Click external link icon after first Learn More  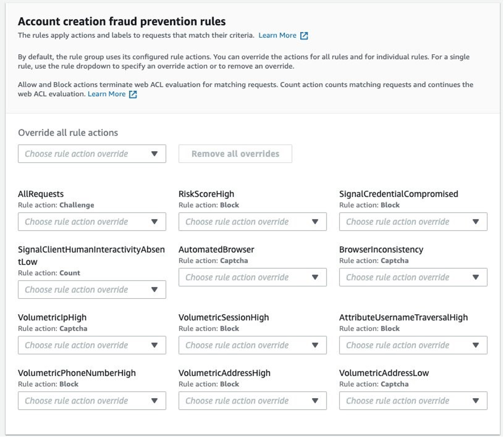304,36
